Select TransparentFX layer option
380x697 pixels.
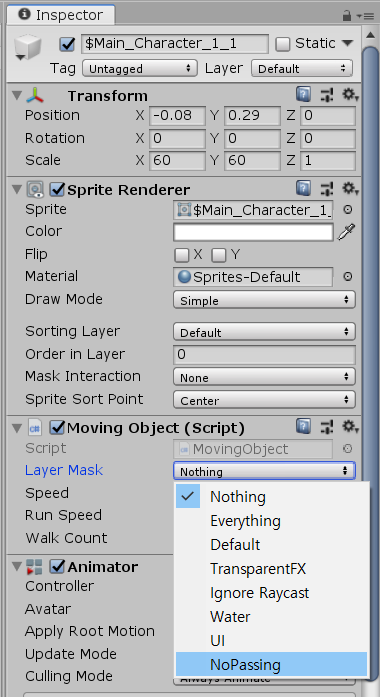[272, 569]
